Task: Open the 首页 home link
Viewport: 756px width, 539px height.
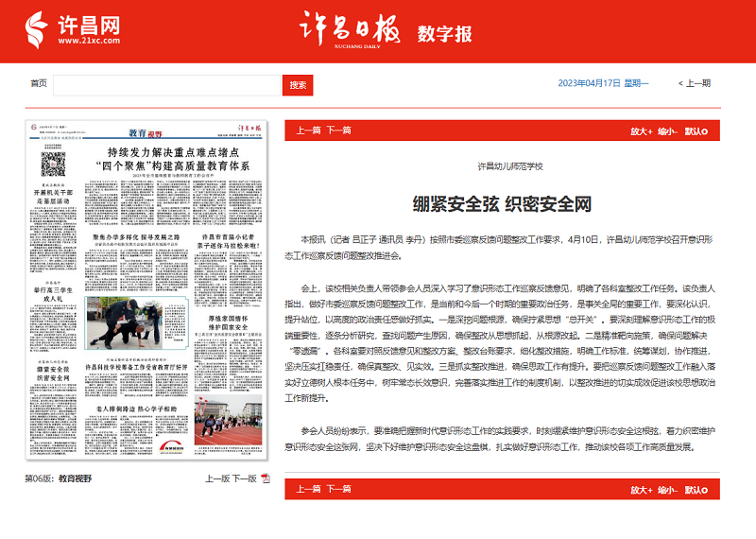Action: 39,85
